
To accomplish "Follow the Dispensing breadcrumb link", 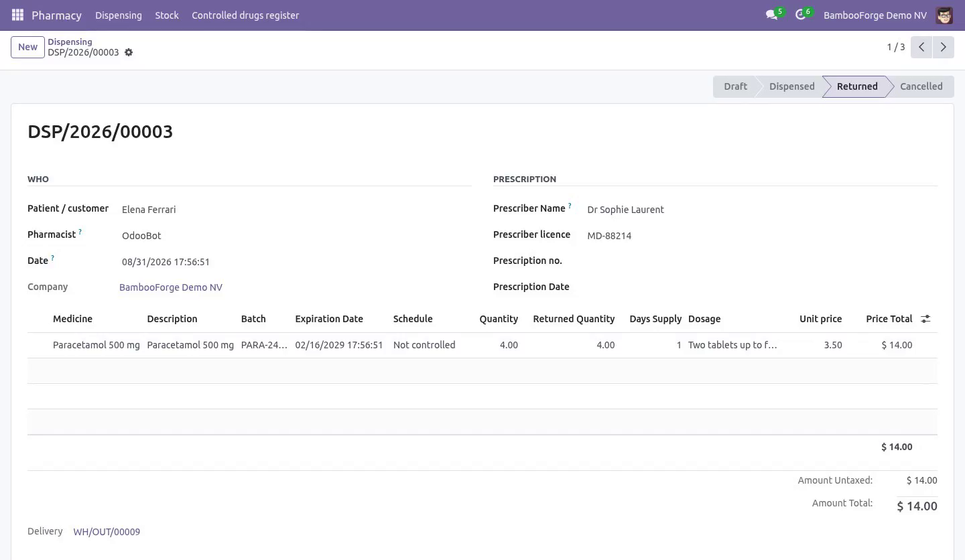I will (70, 42).
